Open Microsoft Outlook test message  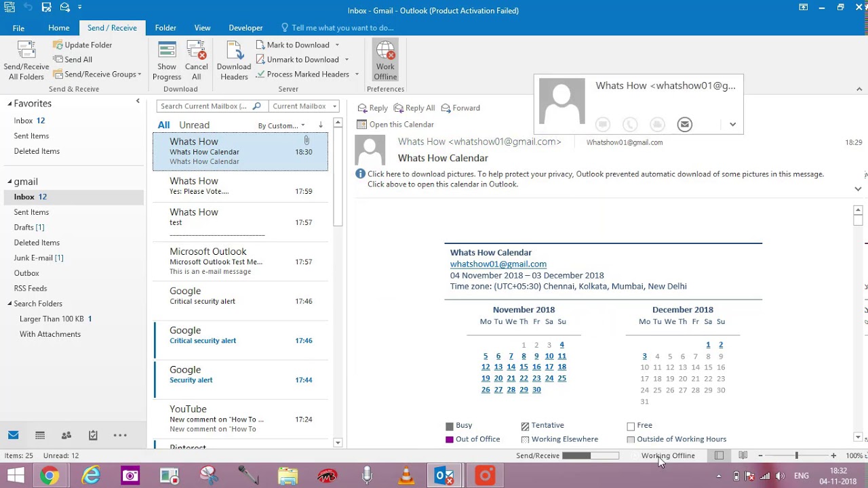pos(240,261)
